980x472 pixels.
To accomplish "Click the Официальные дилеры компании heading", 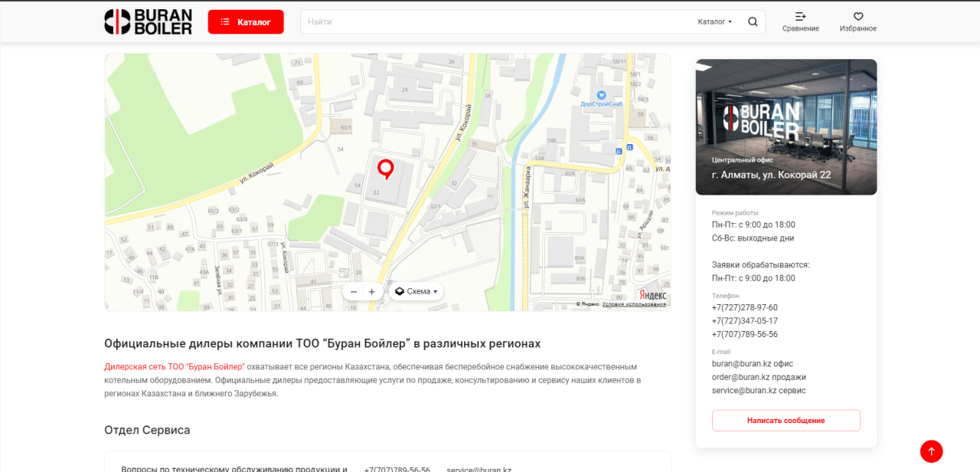I will pos(322,343).
